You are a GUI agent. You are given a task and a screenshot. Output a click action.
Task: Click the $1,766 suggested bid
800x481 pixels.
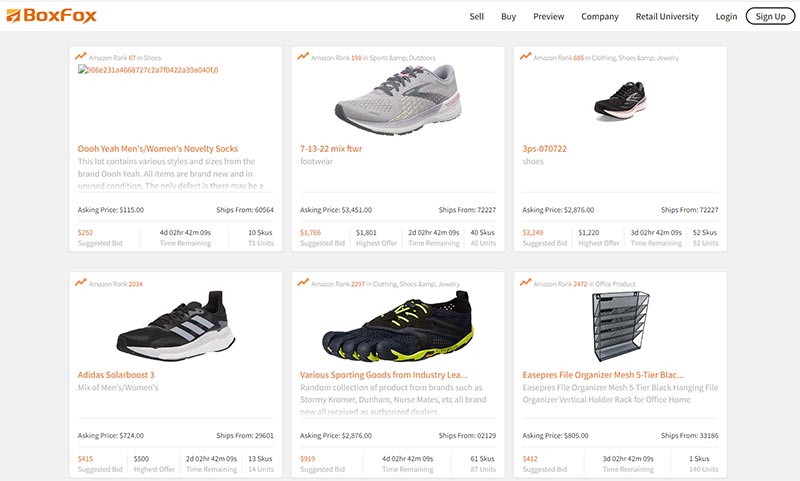[311, 232]
